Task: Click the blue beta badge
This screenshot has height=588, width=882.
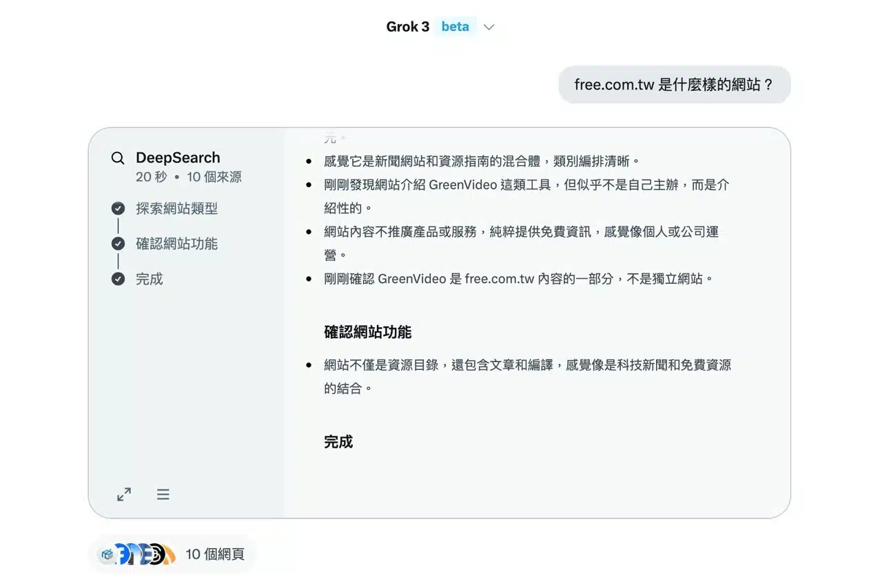Action: tap(455, 27)
